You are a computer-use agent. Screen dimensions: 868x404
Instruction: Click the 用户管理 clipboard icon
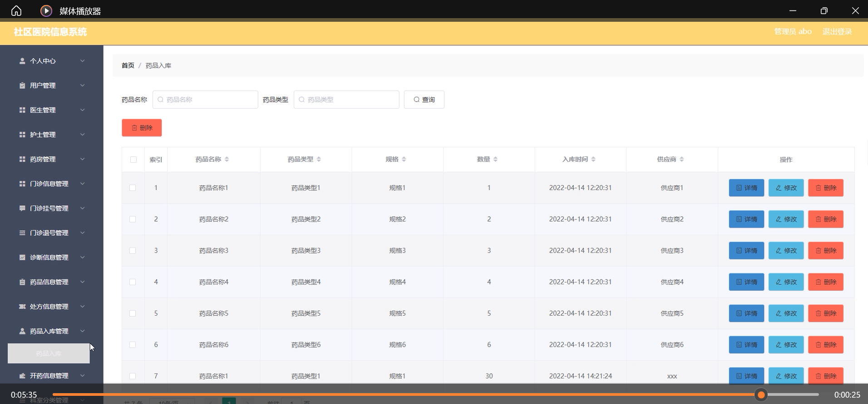[x=22, y=85]
